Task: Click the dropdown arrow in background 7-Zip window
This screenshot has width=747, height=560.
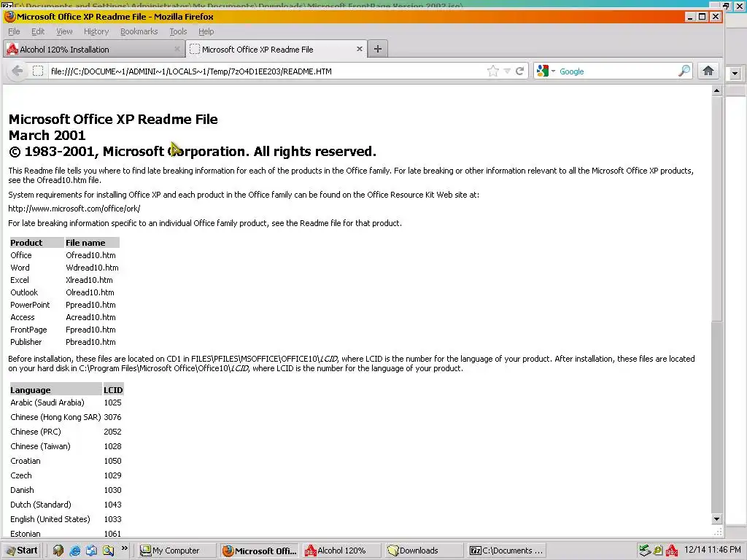Action: coord(735,74)
